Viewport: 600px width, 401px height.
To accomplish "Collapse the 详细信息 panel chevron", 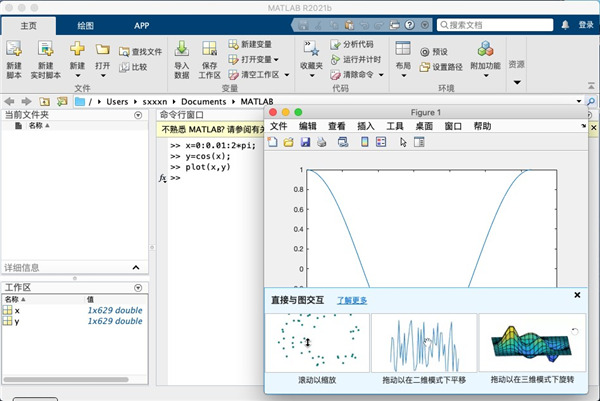I will [136, 267].
